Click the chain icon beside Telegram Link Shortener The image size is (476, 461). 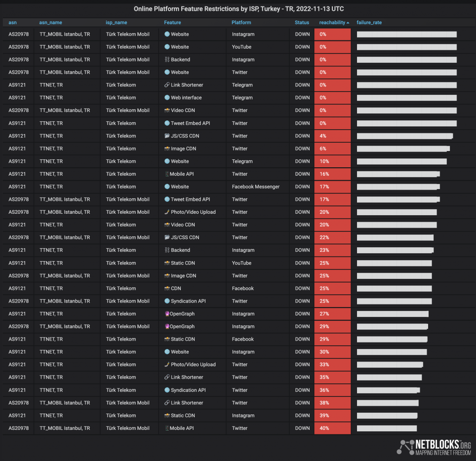coord(167,85)
